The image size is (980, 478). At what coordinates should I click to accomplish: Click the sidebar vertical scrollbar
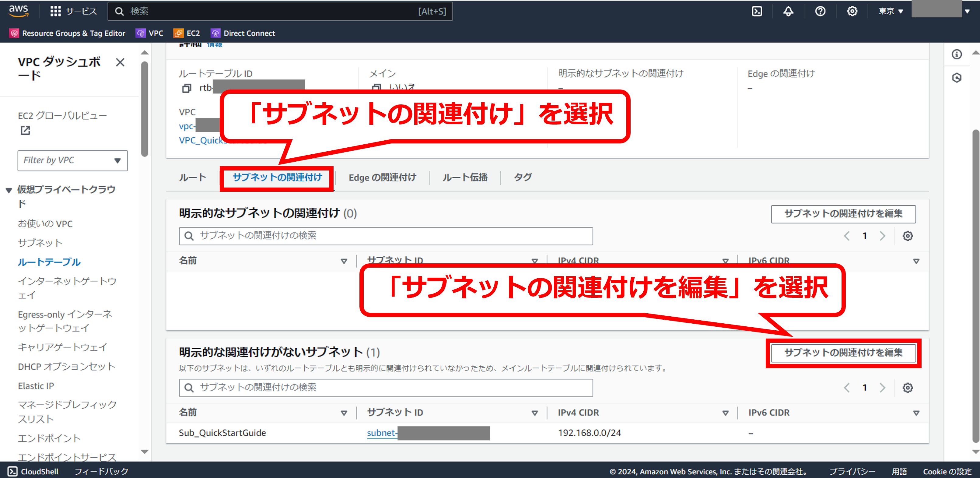pyautogui.click(x=145, y=109)
